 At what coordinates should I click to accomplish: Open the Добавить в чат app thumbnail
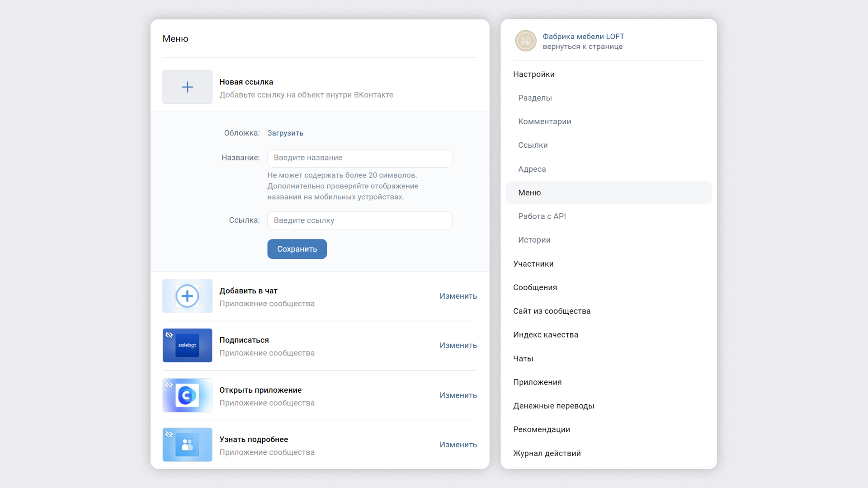pyautogui.click(x=187, y=296)
